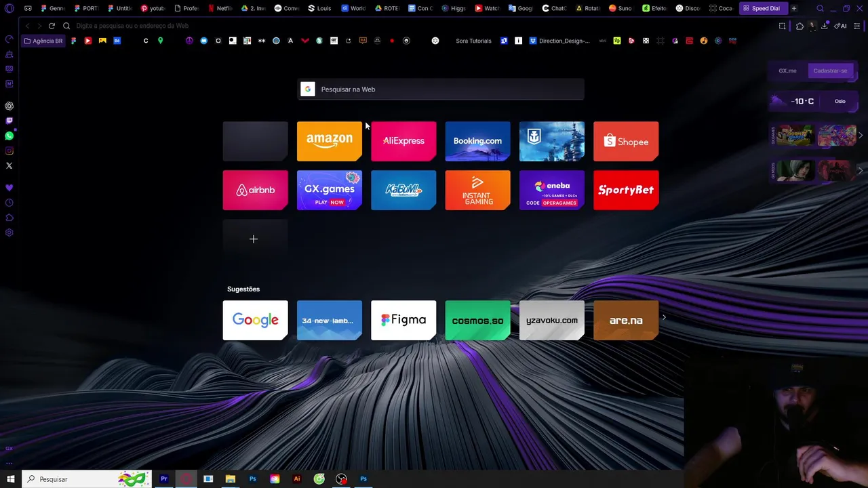The image size is (868, 488).
Task: Open Adobe Illustrator from taskbar
Action: pyautogui.click(x=296, y=479)
